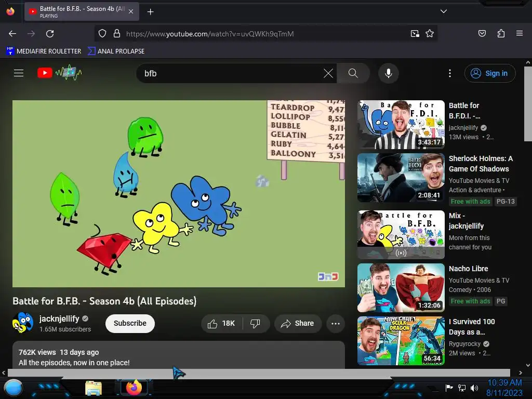
Task: Open Sherlock Holmes: A Game Of Shadows title
Action: pos(481,164)
